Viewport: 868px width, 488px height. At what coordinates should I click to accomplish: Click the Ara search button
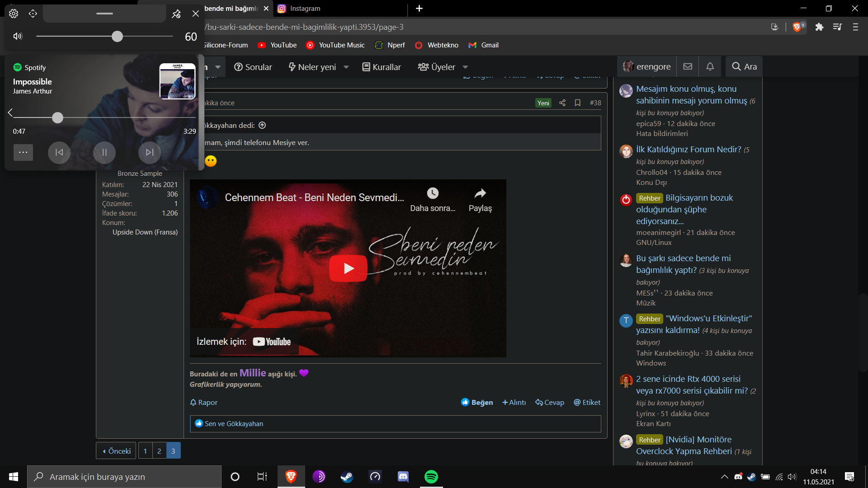click(x=744, y=66)
